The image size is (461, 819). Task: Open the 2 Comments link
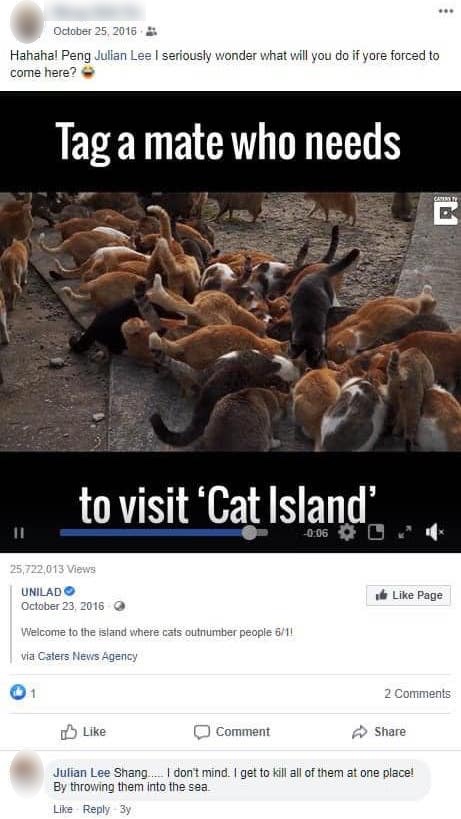417,694
